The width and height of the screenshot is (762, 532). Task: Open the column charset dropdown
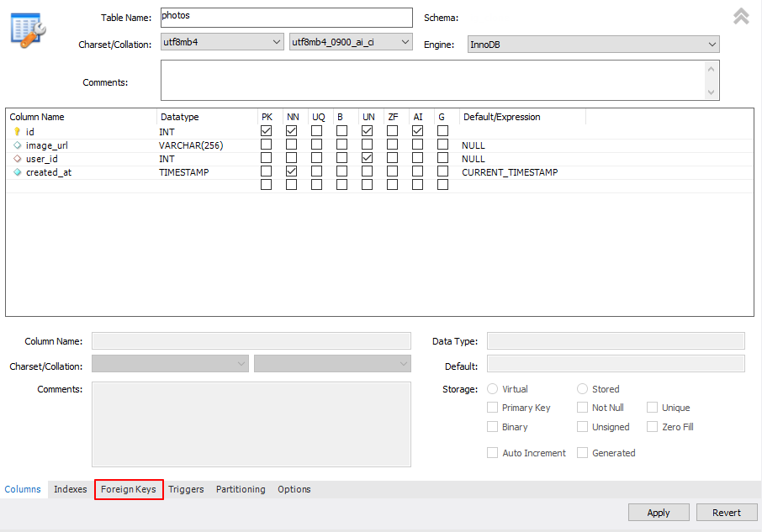(x=170, y=364)
